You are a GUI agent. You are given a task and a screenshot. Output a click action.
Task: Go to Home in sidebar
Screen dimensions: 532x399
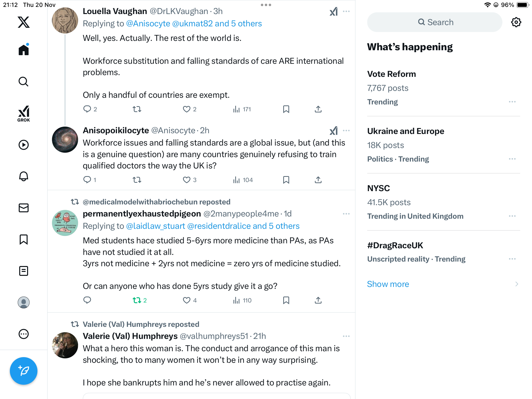24,50
